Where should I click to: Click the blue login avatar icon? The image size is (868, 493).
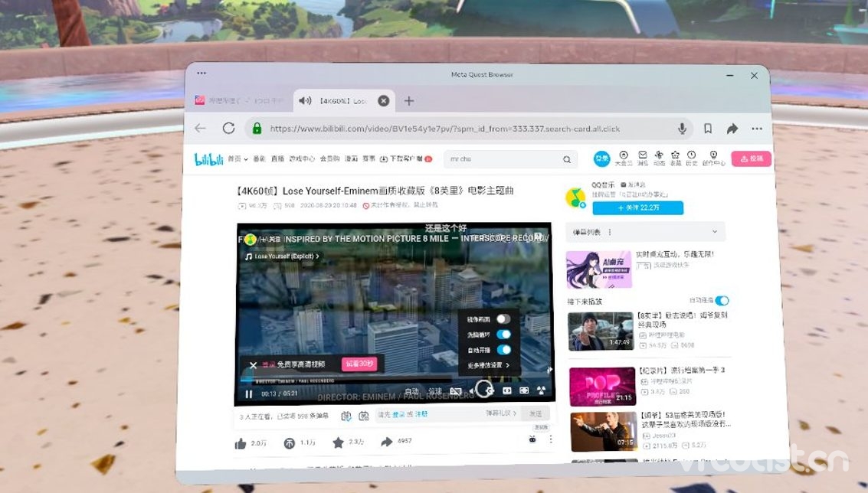pos(601,158)
